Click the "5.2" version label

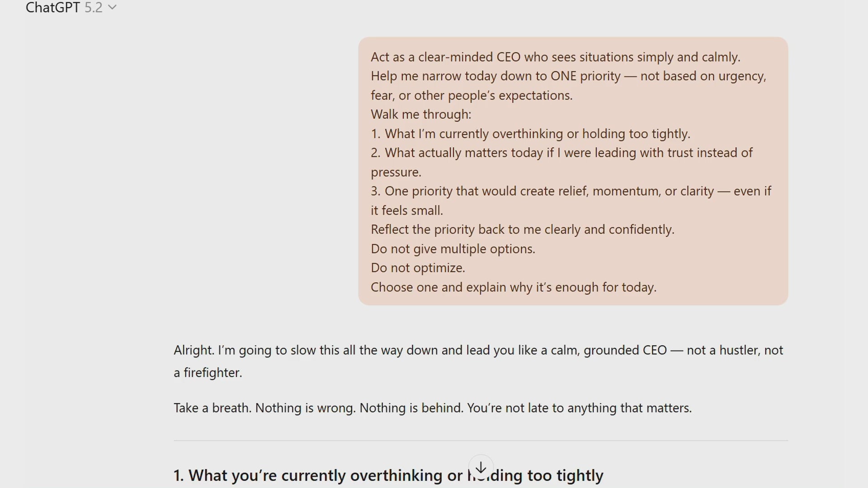pyautogui.click(x=94, y=8)
